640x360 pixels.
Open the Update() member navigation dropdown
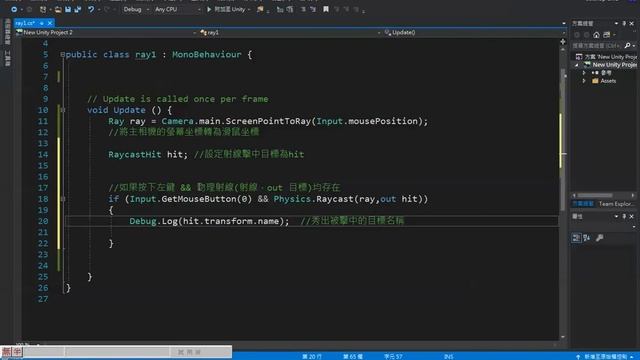[x=473, y=32]
